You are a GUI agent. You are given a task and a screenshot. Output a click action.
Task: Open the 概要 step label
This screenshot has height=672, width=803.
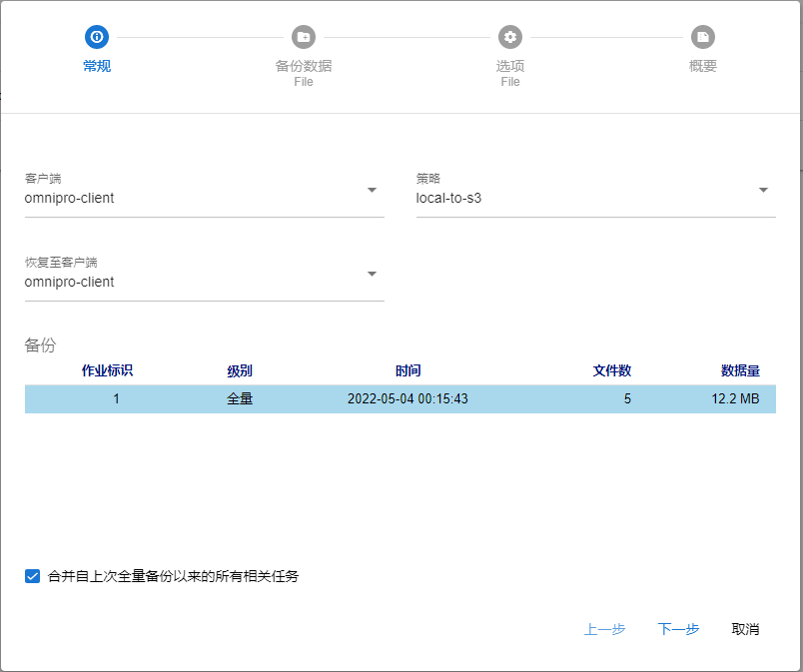pos(703,66)
